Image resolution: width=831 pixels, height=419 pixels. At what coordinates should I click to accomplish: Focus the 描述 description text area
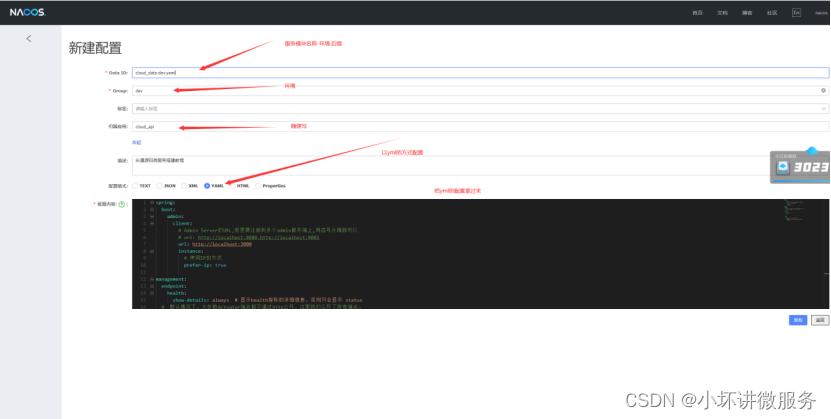pyautogui.click(x=480, y=165)
